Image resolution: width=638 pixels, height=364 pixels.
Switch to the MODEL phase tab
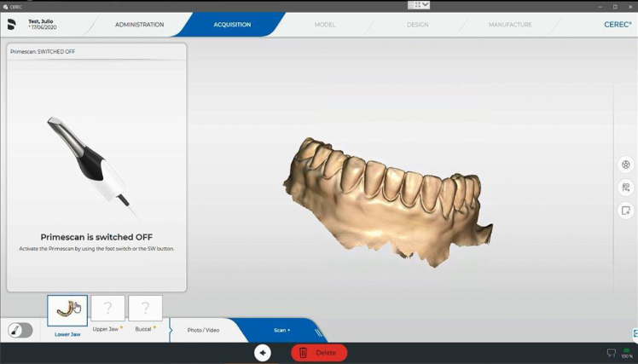pos(325,25)
